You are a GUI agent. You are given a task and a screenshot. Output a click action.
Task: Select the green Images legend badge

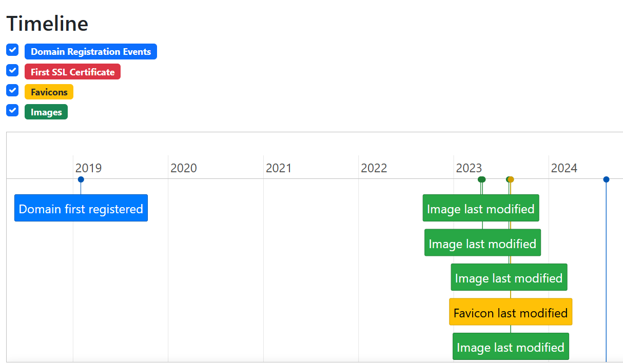coord(46,111)
